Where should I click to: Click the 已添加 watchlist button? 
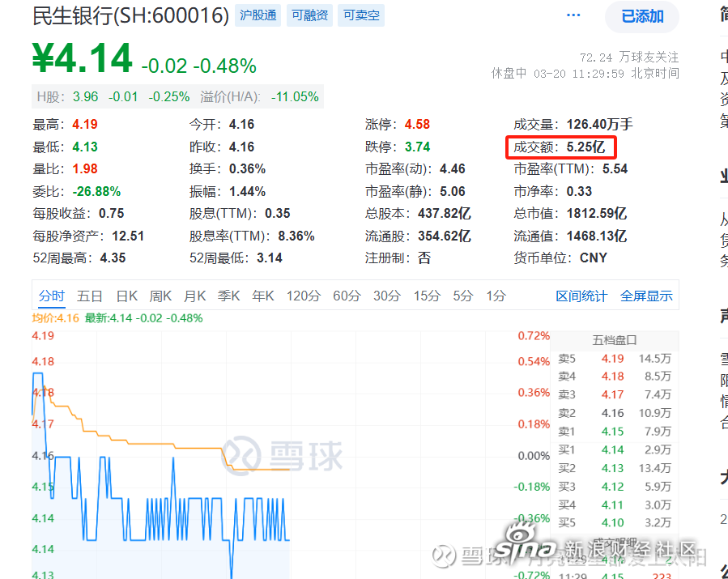pyautogui.click(x=642, y=17)
